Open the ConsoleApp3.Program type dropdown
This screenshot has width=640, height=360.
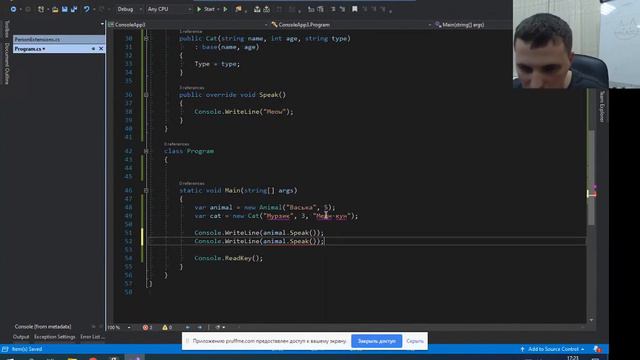351,25
